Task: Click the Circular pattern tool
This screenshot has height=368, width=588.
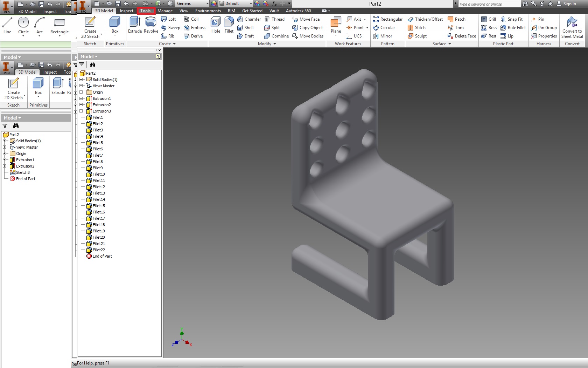Action: pyautogui.click(x=384, y=28)
